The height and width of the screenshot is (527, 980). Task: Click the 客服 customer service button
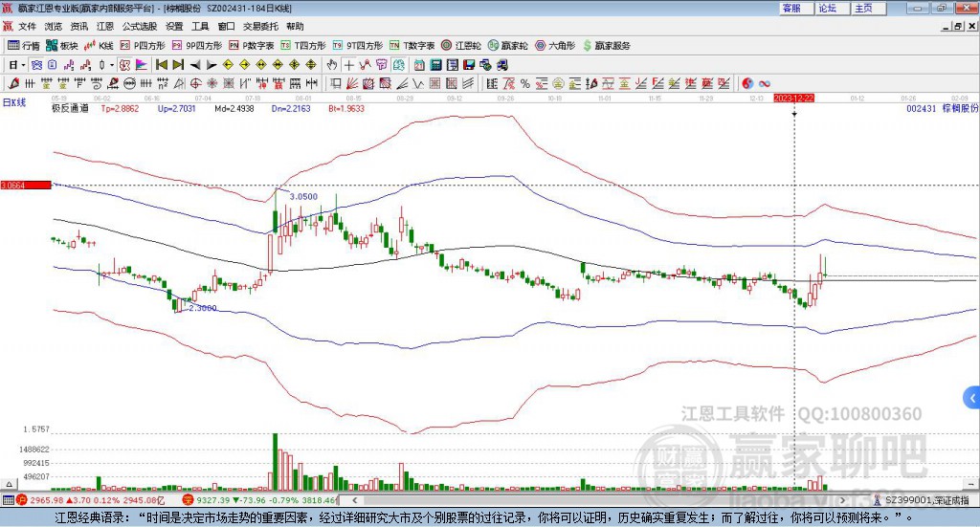[x=796, y=8]
